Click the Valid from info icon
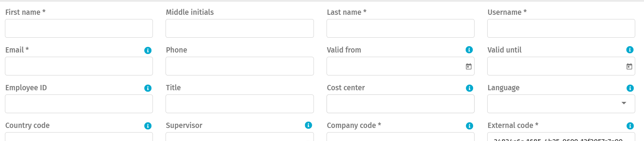 469,50
